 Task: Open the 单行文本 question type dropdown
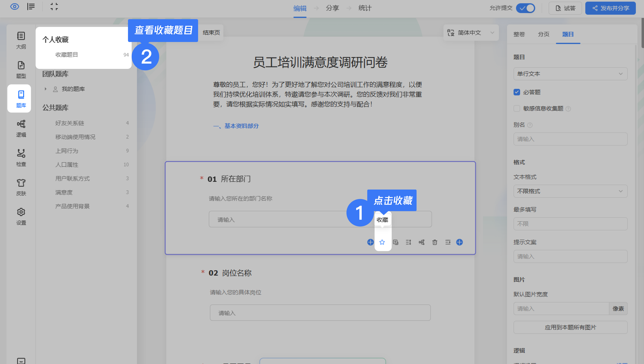tap(570, 74)
